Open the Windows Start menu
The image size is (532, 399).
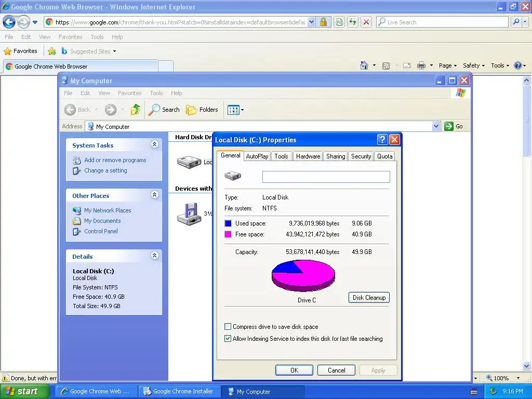coord(24,391)
